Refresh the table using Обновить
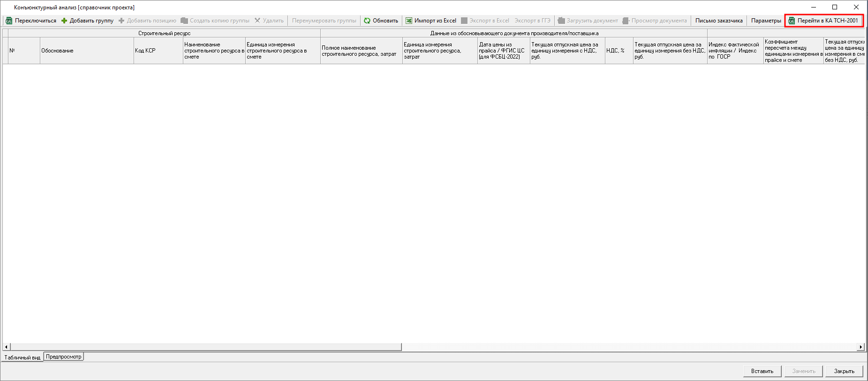 (381, 21)
